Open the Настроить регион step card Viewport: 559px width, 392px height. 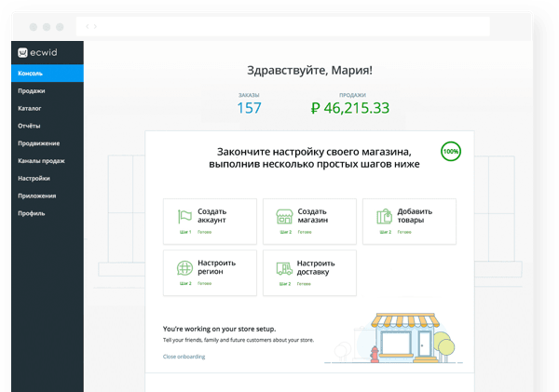(x=210, y=273)
